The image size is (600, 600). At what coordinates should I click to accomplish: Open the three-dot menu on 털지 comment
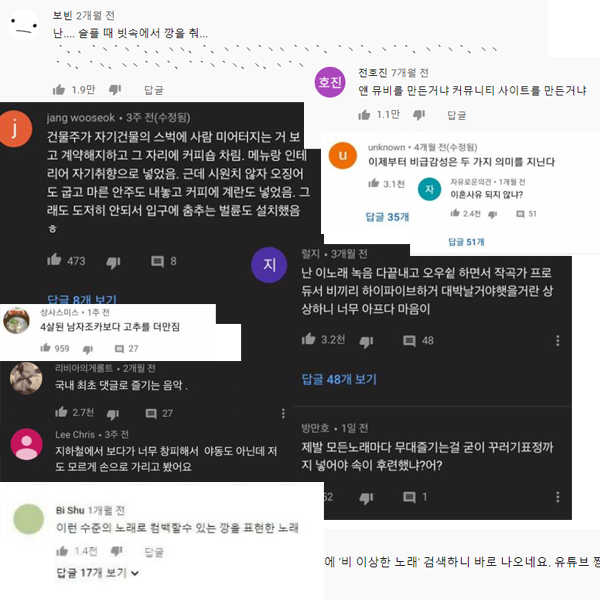[x=558, y=340]
